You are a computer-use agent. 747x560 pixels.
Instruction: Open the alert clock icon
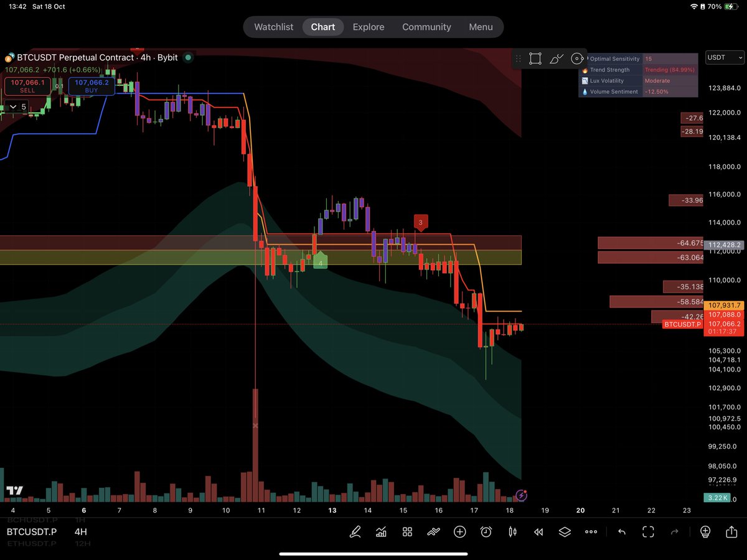486,532
